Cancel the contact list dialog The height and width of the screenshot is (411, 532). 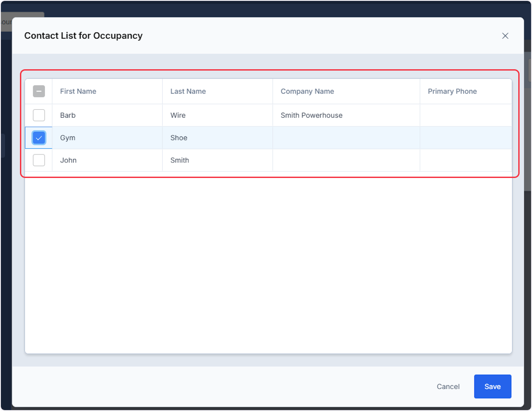pos(448,387)
